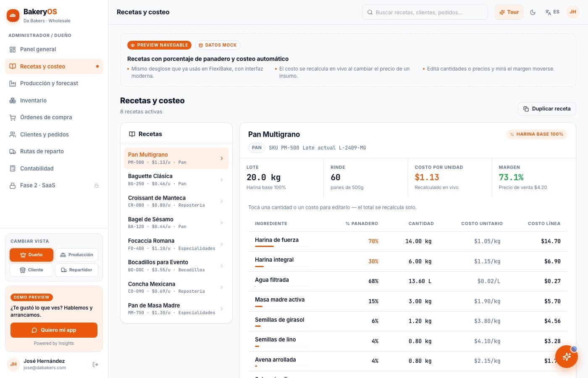Change language via the ES toggle
The width and height of the screenshot is (588, 378).
pos(552,12)
